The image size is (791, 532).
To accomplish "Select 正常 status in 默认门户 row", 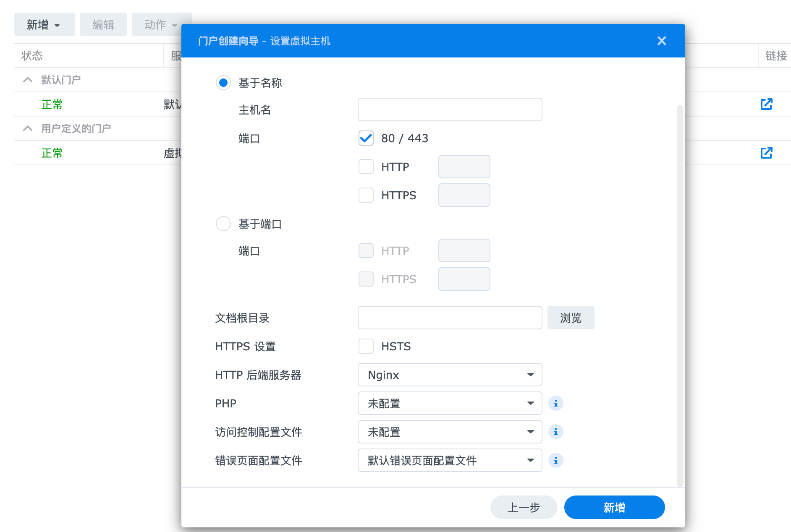I will click(x=52, y=104).
